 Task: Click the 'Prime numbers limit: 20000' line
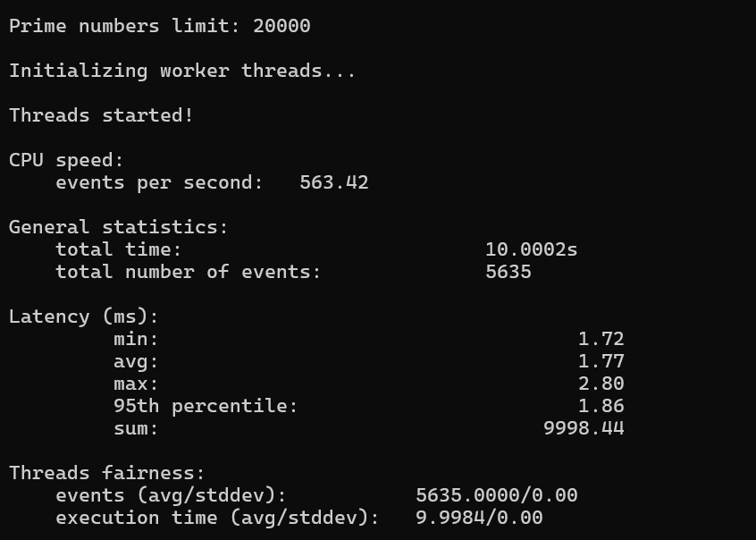(160, 26)
